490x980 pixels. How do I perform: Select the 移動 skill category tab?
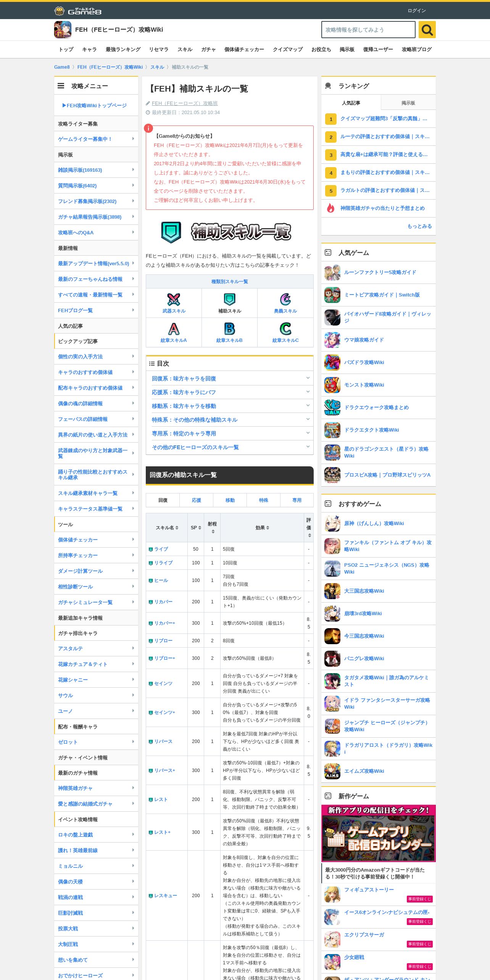[x=230, y=500]
